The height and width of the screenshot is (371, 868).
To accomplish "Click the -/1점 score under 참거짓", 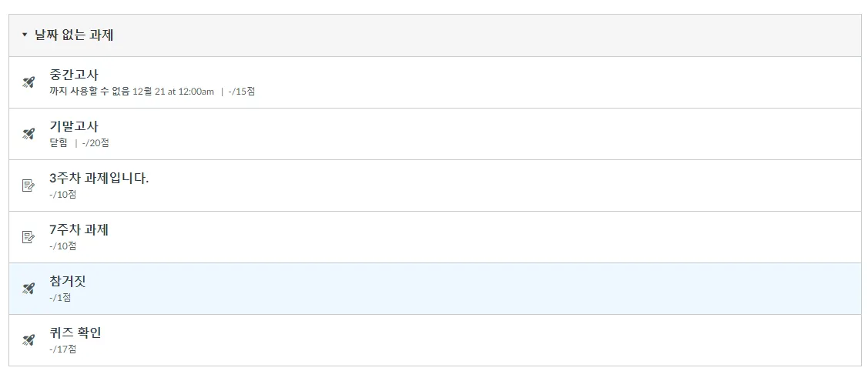I will (60, 298).
